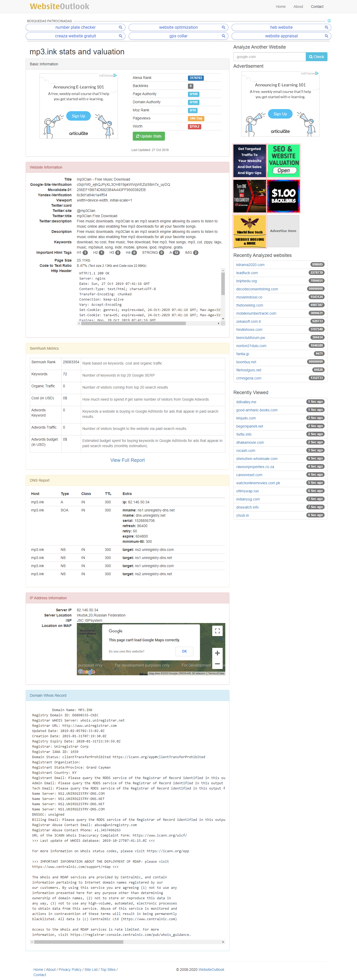The width and height of the screenshot is (357, 980).
Task: Open Site List footer link
Action: (x=91, y=969)
